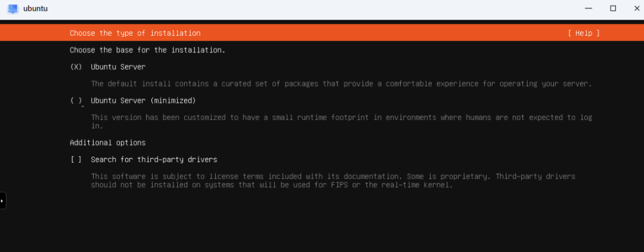Click the "Choose the base for the installation" text
The image size is (644, 252).
point(147,50)
